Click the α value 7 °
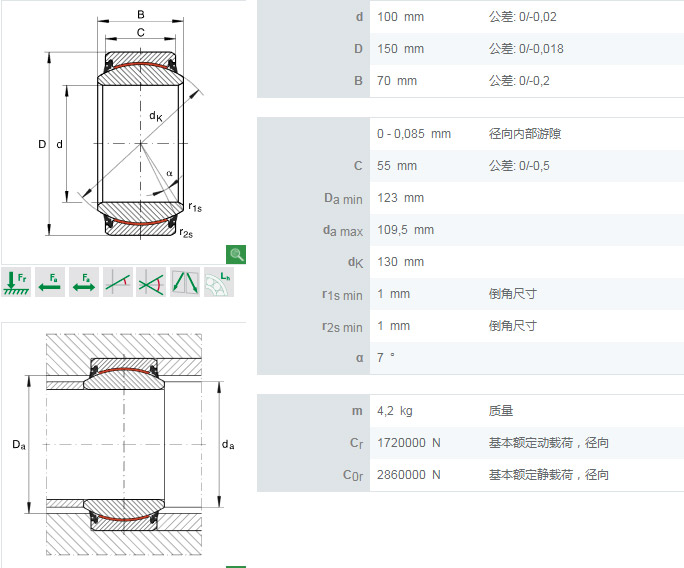This screenshot has width=684, height=568. pyautogui.click(x=386, y=358)
